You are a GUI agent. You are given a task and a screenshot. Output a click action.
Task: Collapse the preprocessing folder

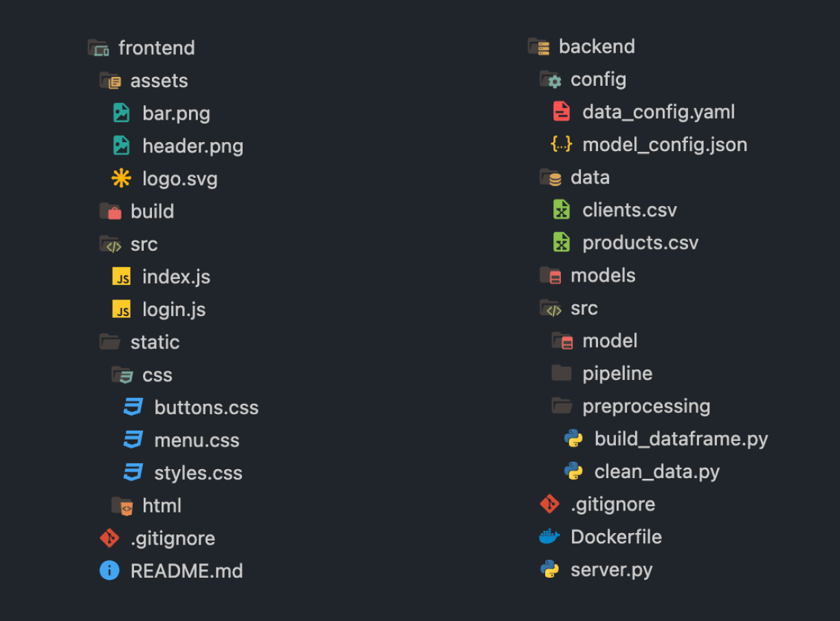tap(631, 406)
